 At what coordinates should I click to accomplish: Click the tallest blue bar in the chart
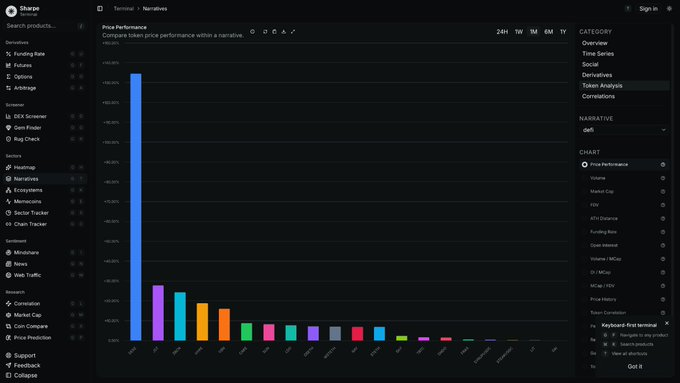(x=136, y=207)
